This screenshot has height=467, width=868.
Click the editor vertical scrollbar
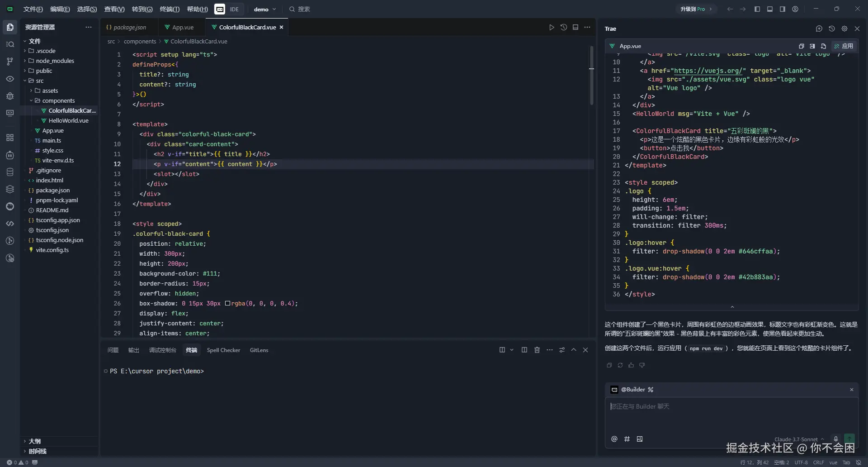(591, 76)
